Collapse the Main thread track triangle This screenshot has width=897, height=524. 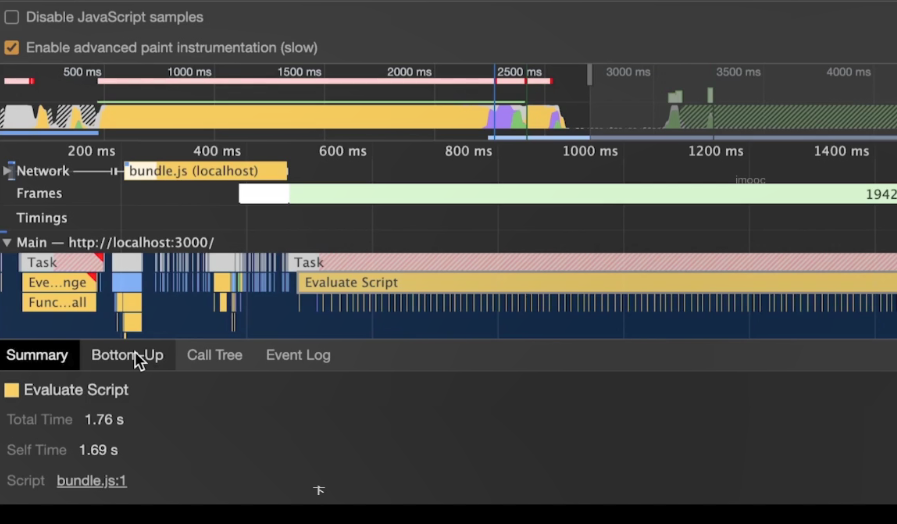click(x=7, y=243)
